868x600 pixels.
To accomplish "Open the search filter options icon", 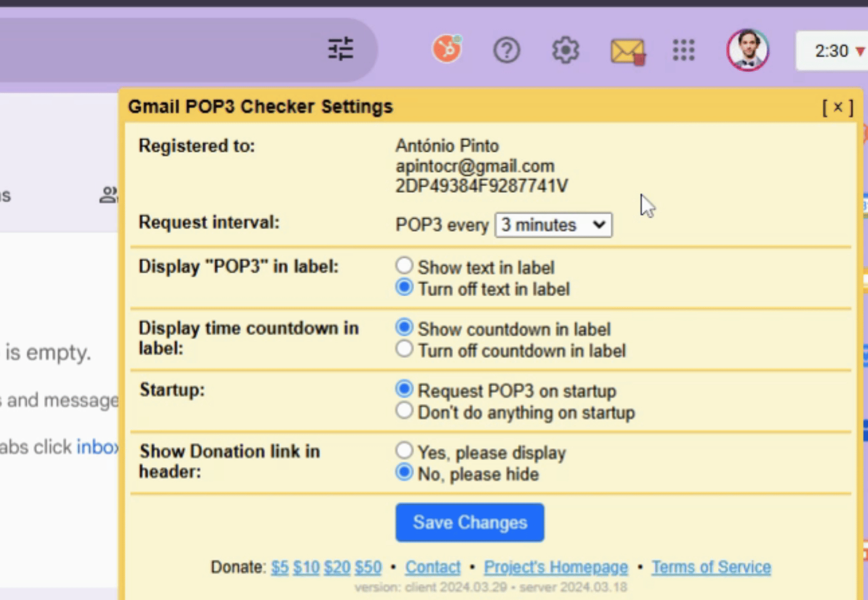I will click(341, 49).
